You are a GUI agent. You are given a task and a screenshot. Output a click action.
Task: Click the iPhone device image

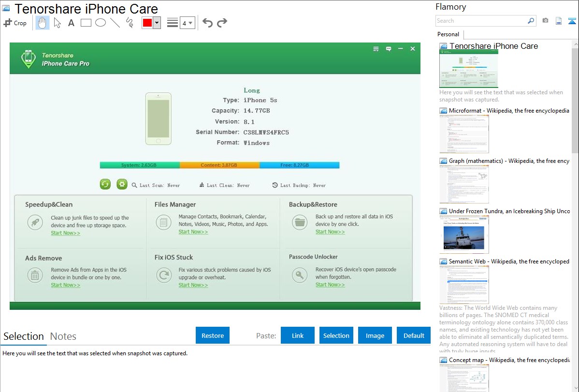pos(159,118)
